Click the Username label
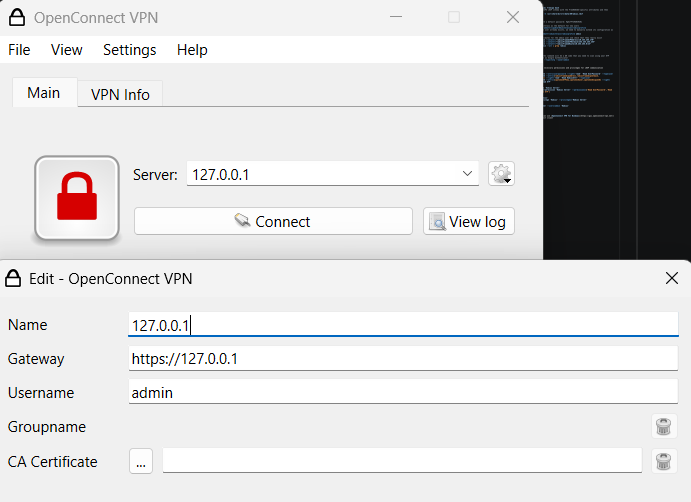Image resolution: width=691 pixels, height=502 pixels. [41, 393]
